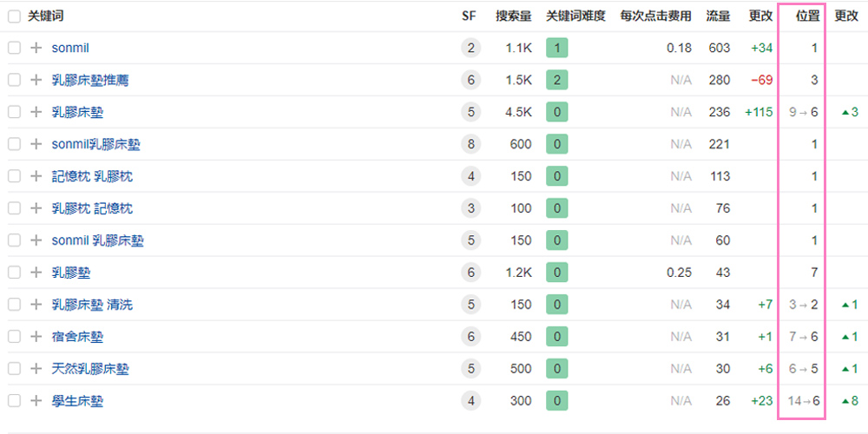Check the box for the 乳膠床墊 row

pyautogui.click(x=14, y=113)
